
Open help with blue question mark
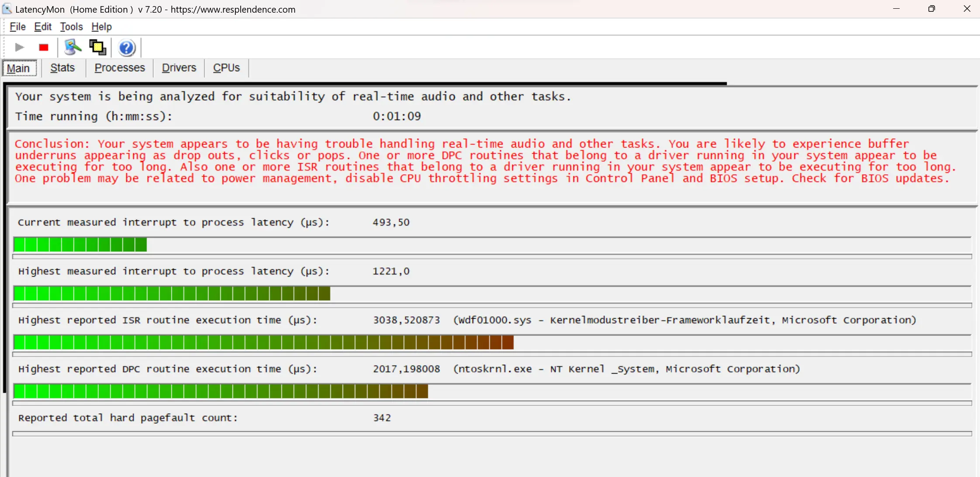(x=127, y=48)
